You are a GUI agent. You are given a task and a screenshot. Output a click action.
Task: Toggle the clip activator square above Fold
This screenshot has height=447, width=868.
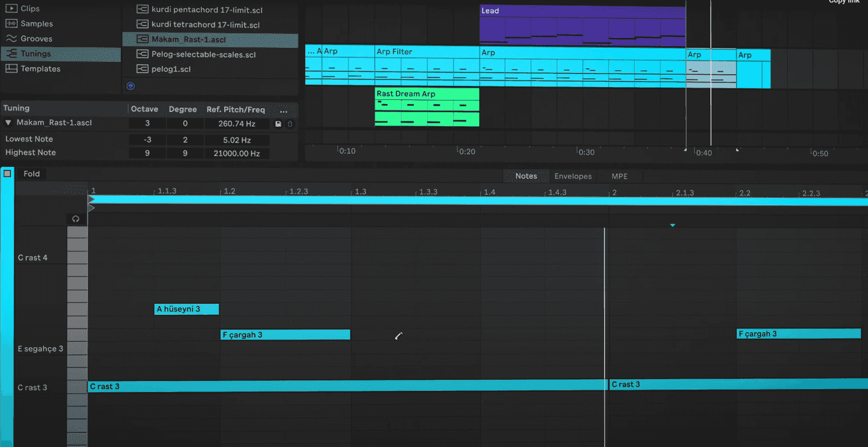pyautogui.click(x=7, y=173)
